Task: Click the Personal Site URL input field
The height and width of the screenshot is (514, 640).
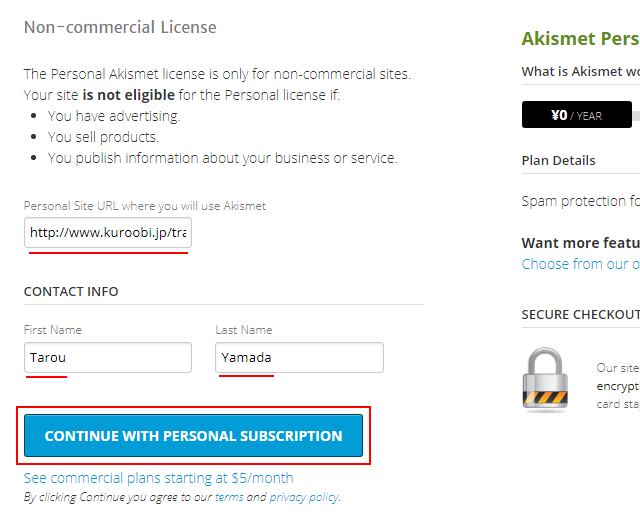Action: [x=108, y=233]
